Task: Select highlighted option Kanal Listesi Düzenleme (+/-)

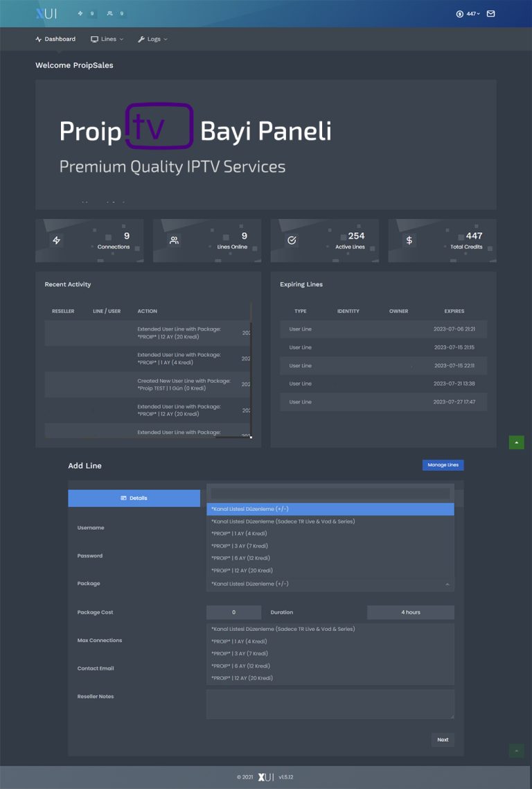Action: pyautogui.click(x=330, y=509)
